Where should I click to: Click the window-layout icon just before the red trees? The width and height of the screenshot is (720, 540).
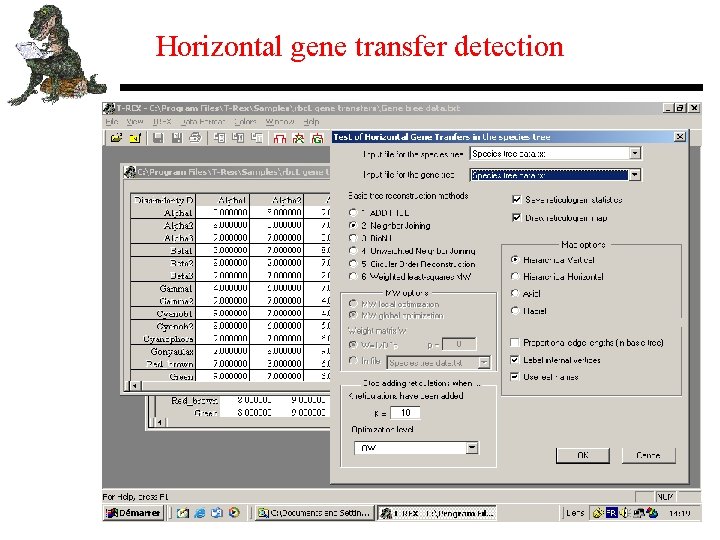(257, 137)
